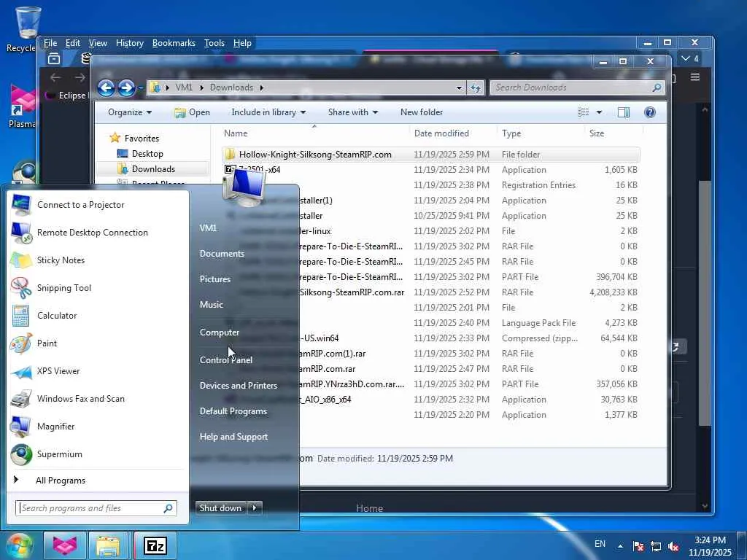Open Help and Support link
Viewport: 747px width, 560px height.
click(x=233, y=437)
